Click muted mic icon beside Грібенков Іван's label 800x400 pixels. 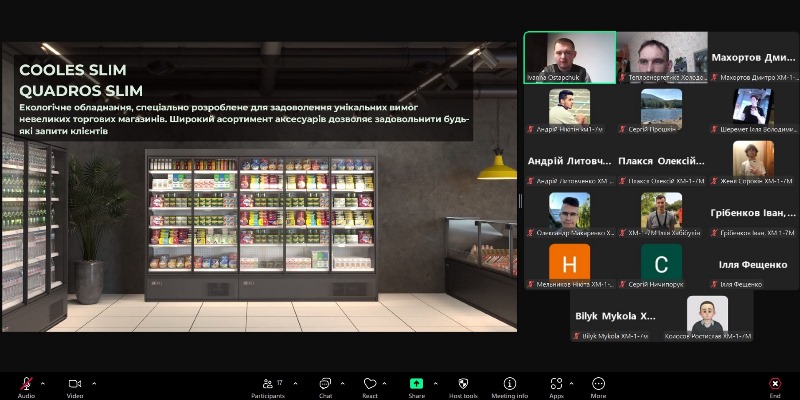[715, 233]
